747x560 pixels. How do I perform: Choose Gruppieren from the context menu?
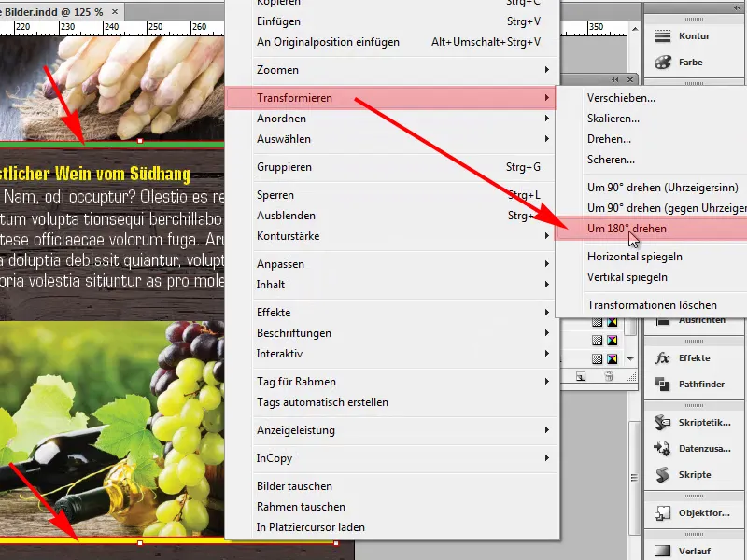coord(391,167)
